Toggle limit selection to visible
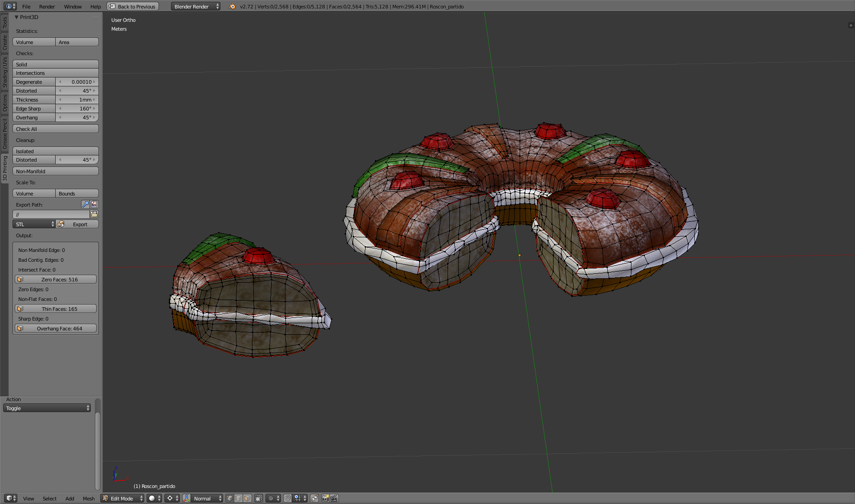This screenshot has width=855, height=504. 259,498
